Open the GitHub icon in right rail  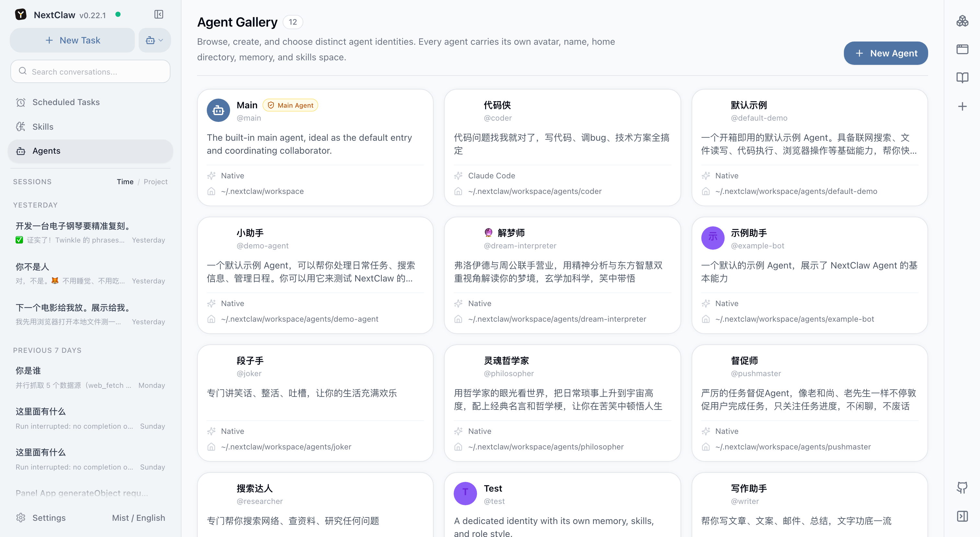point(962,487)
